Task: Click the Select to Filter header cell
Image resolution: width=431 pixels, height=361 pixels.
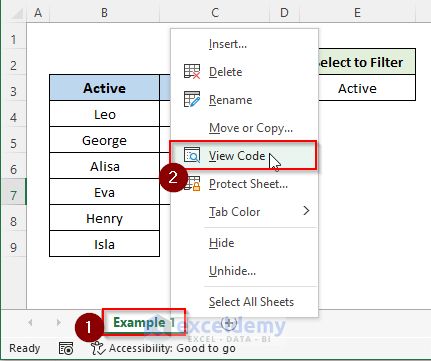Action: click(367, 62)
